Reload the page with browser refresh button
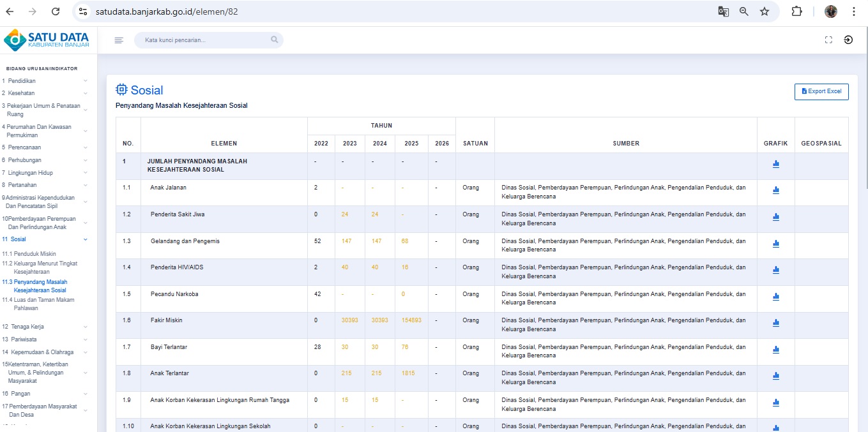 [x=56, y=11]
